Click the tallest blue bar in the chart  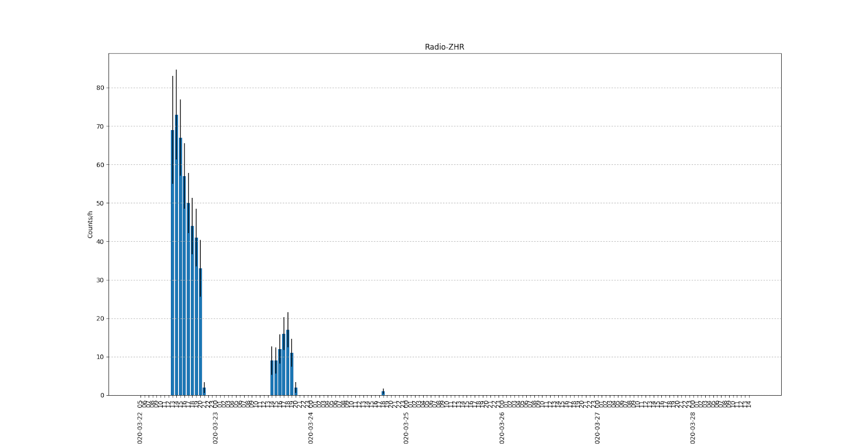coord(176,255)
